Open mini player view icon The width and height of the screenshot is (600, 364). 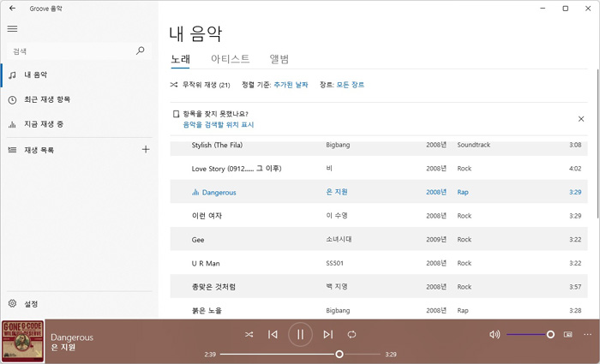tap(568, 335)
